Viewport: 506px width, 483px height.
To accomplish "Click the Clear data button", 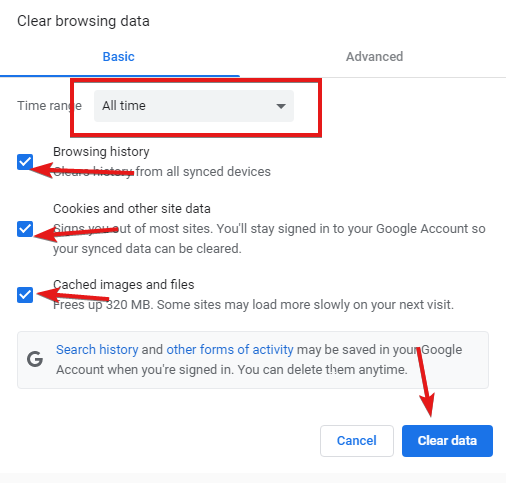I will click(447, 441).
